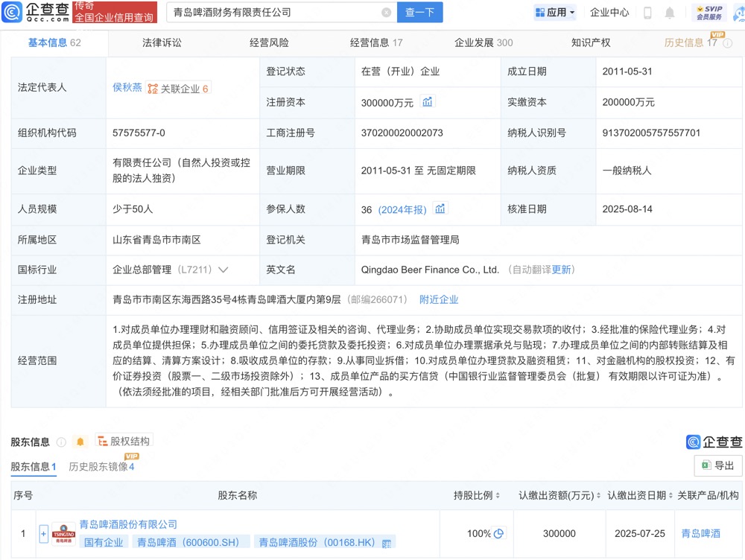This screenshot has height=560, width=745.
Task: View registered capital chart icon
Action: pos(428,101)
